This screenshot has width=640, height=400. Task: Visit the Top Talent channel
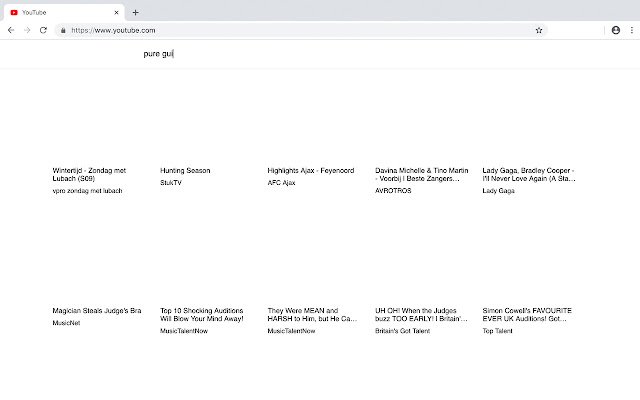497,331
